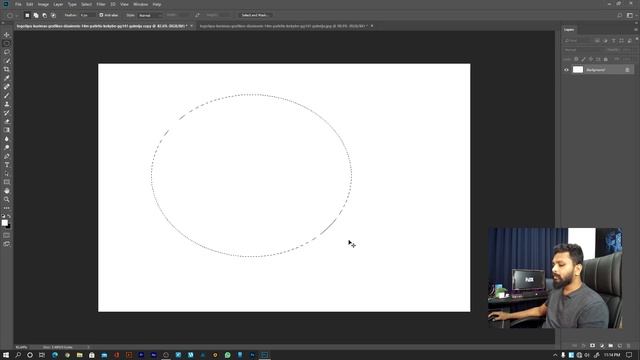Select the Zoom tool
Viewport: 640px width, 360px height.
(x=7, y=199)
